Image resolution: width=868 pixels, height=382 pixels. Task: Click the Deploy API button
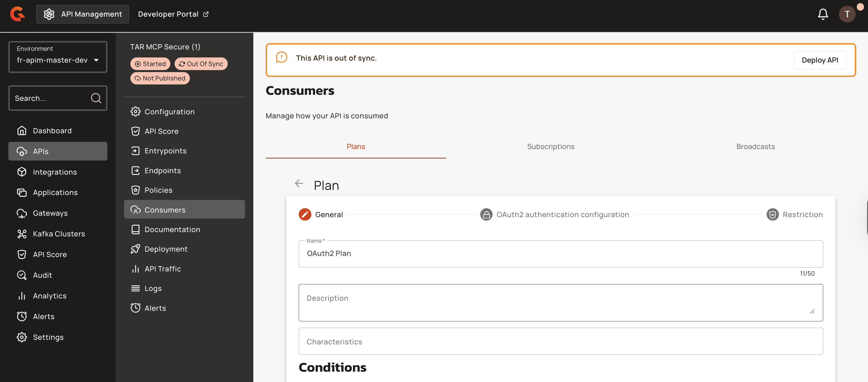tap(819, 60)
